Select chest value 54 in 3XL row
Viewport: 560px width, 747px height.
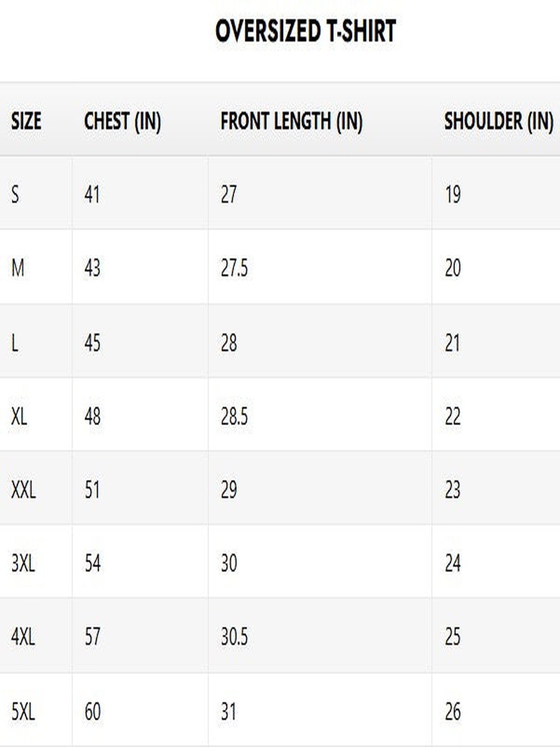tap(92, 563)
